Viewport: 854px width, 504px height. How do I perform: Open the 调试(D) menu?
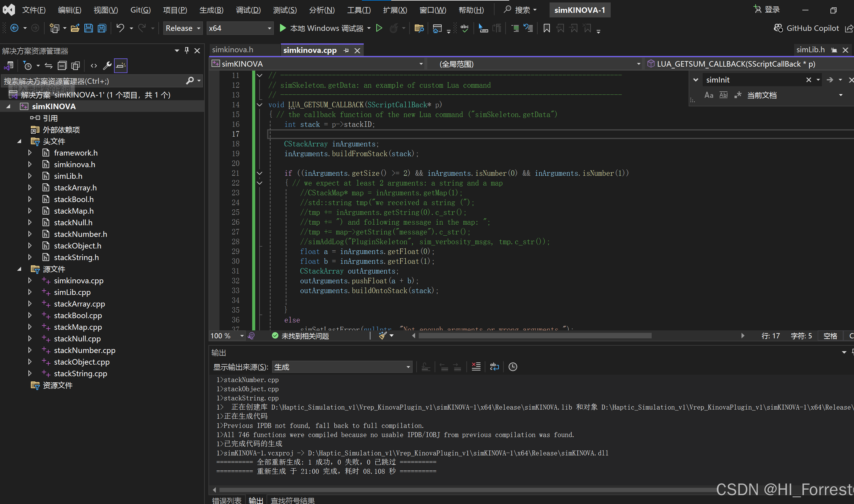point(248,10)
